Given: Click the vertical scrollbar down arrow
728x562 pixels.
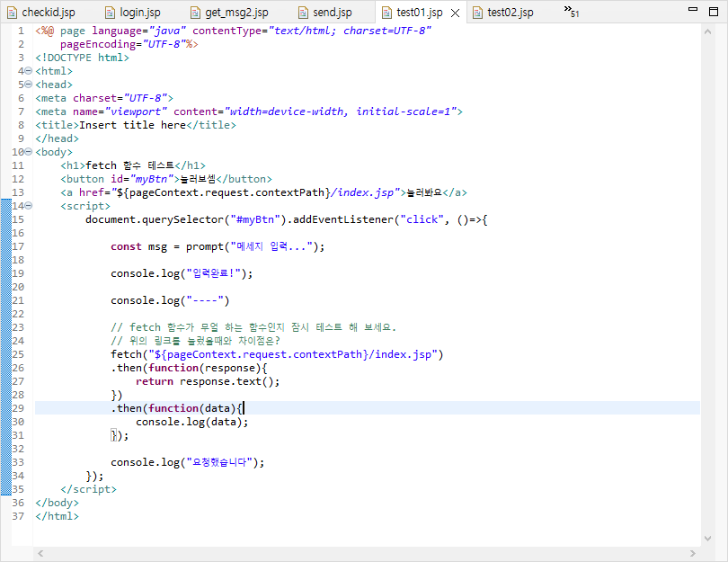Looking at the screenshot, I should pyautogui.click(x=707, y=539).
